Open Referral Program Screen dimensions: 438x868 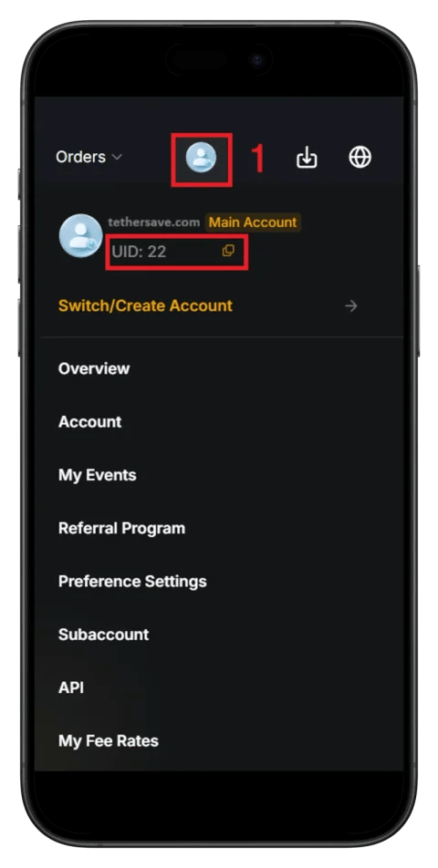pos(122,528)
